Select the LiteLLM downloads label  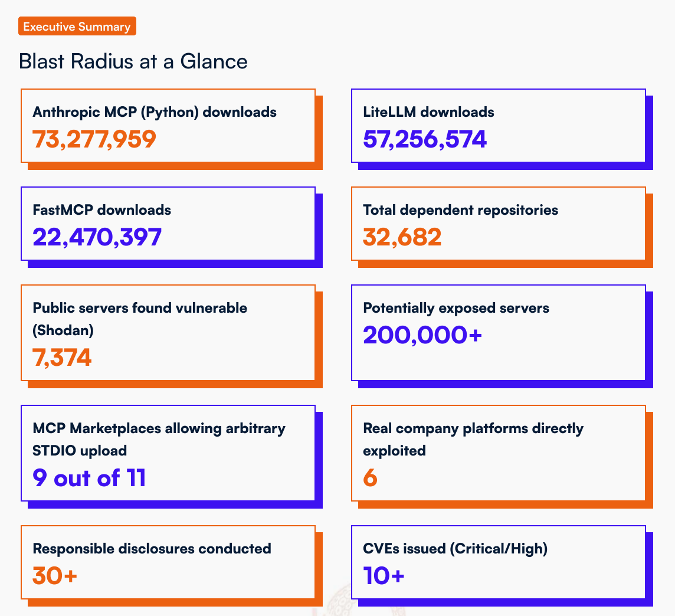(x=428, y=112)
